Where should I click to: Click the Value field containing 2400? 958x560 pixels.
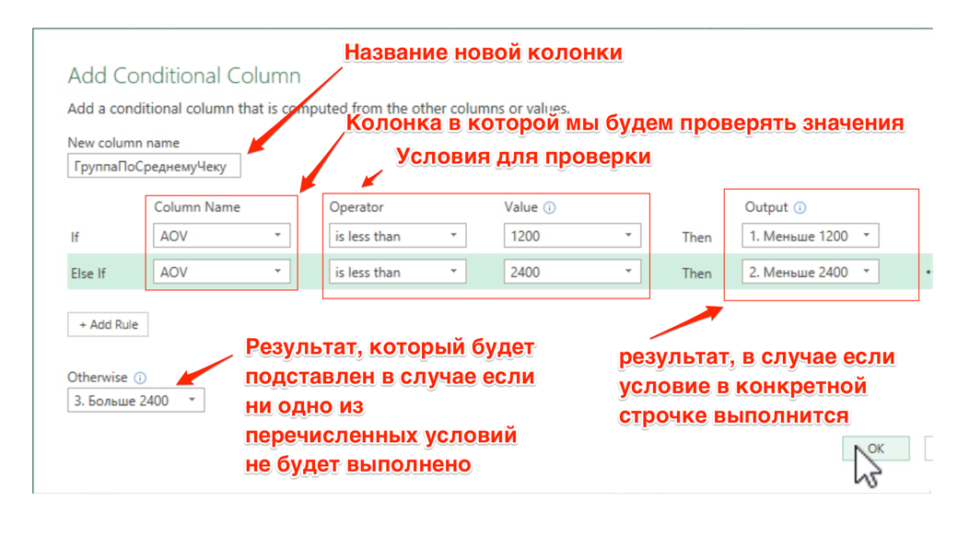pos(562,273)
